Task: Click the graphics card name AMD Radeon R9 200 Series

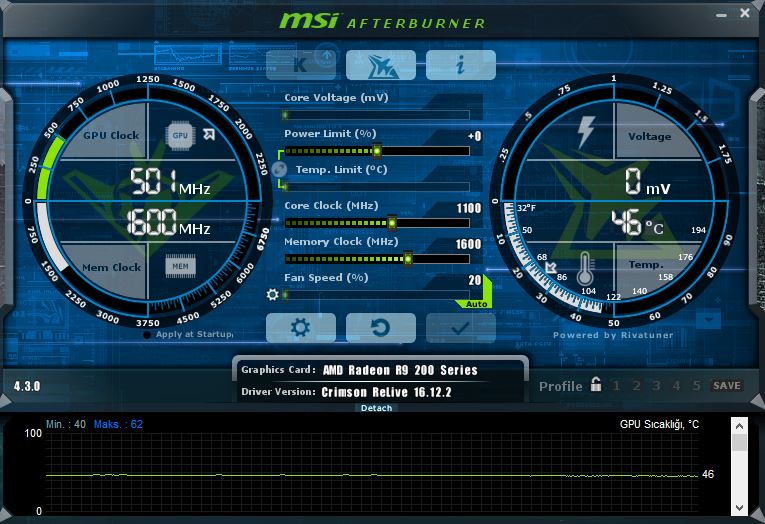Action: 400,370
